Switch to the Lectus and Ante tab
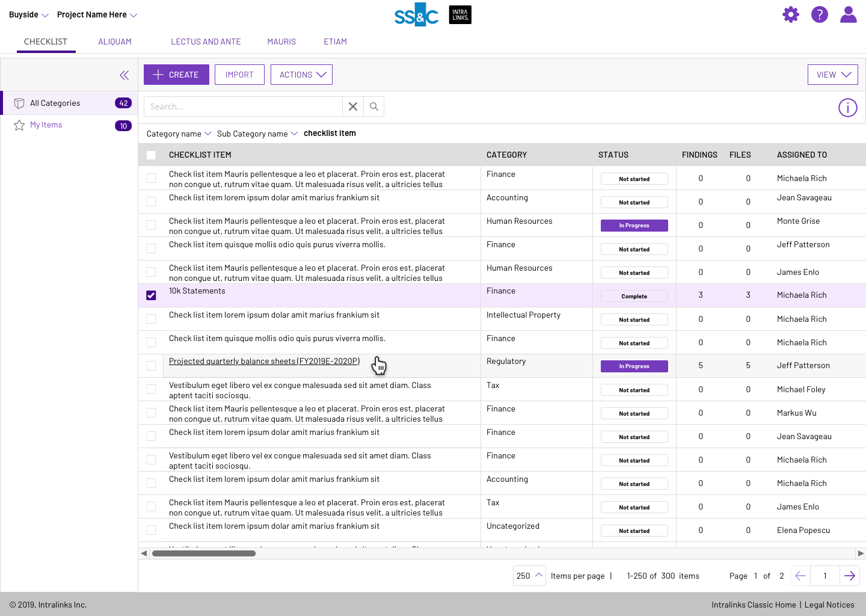The height and width of the screenshot is (616, 866). coord(206,42)
